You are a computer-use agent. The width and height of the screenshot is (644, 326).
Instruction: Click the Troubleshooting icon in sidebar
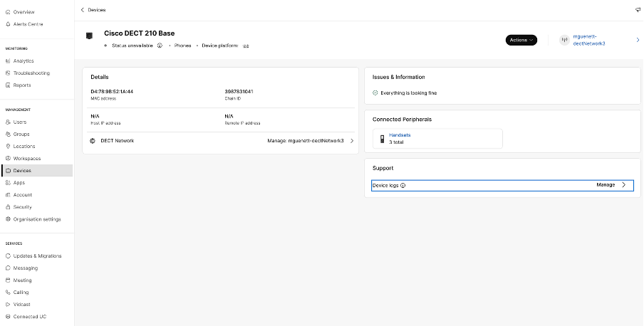8,73
